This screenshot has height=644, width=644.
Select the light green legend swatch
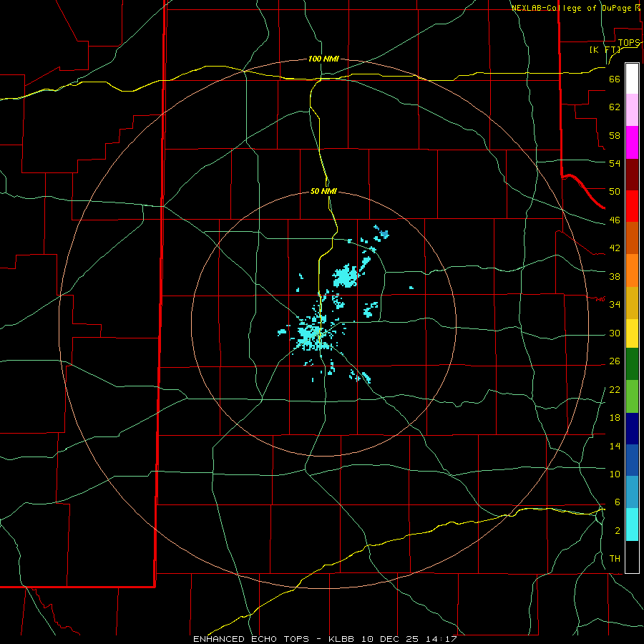[632, 396]
